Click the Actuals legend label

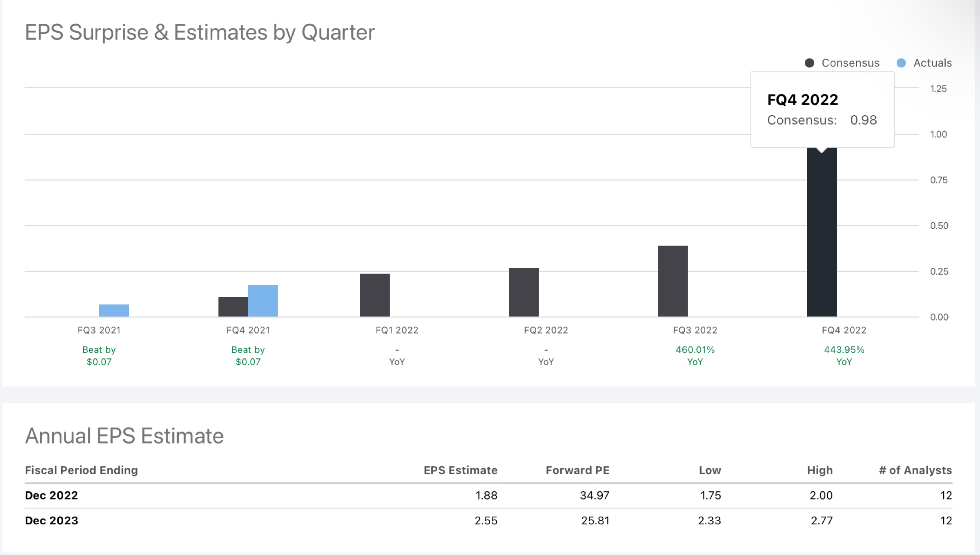(932, 63)
